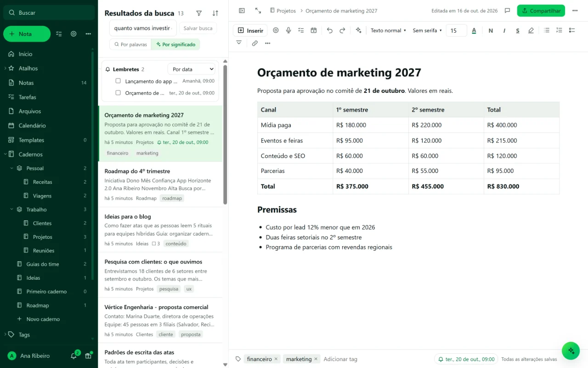This screenshot has width=588, height=368.
Task: Collapse the Trabalho notebook stack
Action: [x=11, y=209]
